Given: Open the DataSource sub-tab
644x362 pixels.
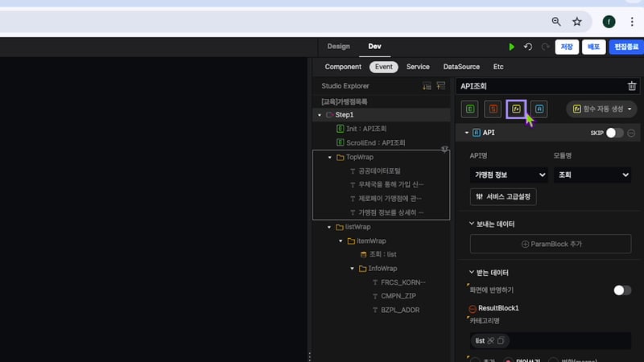Looking at the screenshot, I should point(461,67).
